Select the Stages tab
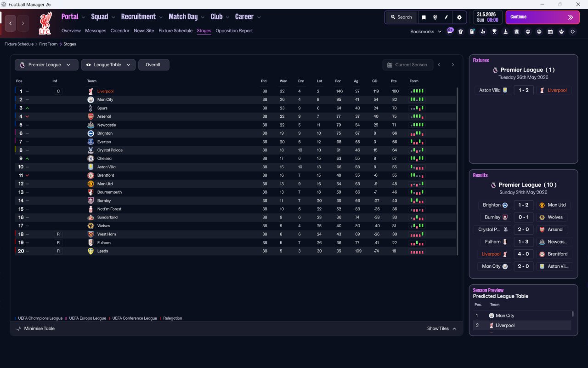 pyautogui.click(x=204, y=31)
